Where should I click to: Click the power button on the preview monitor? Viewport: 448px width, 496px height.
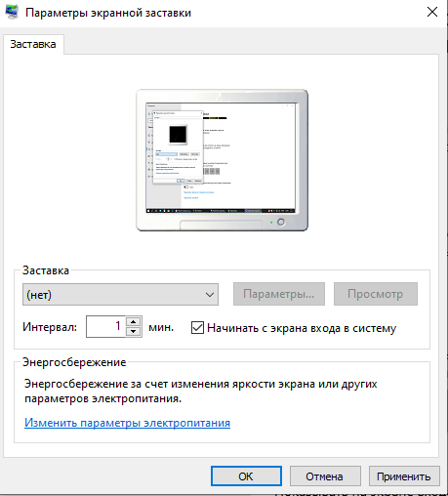coord(281,222)
